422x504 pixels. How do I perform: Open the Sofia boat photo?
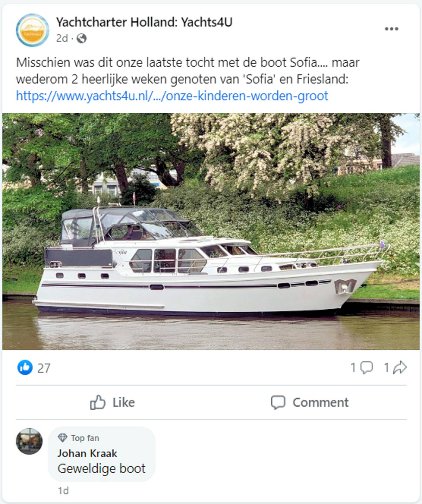pos(211,231)
